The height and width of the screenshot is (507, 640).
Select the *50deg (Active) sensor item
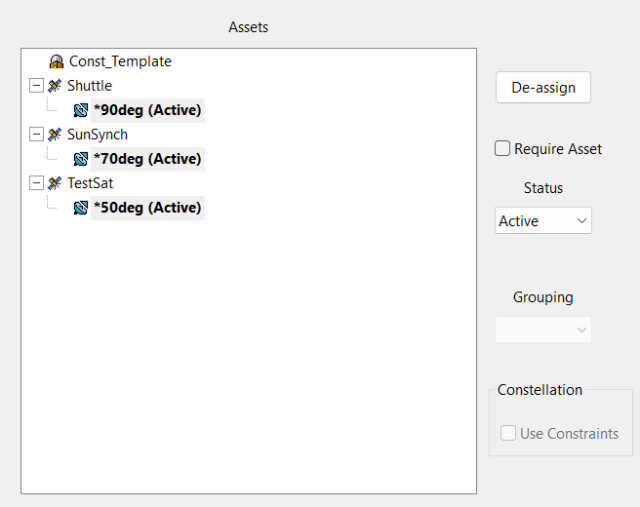[x=147, y=208]
